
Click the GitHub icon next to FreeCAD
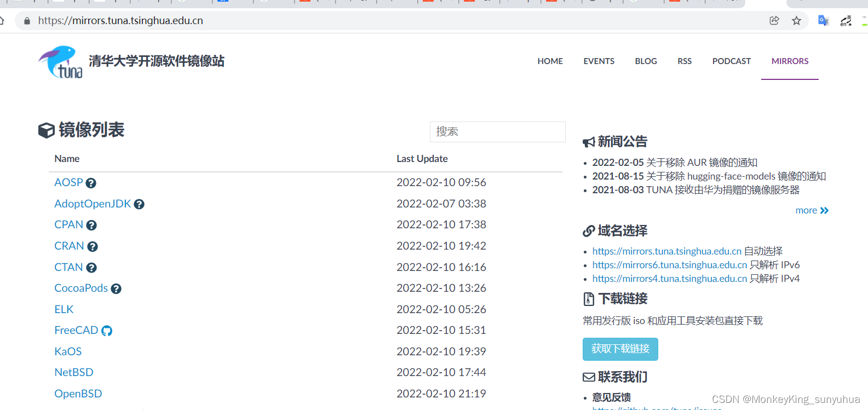(107, 331)
